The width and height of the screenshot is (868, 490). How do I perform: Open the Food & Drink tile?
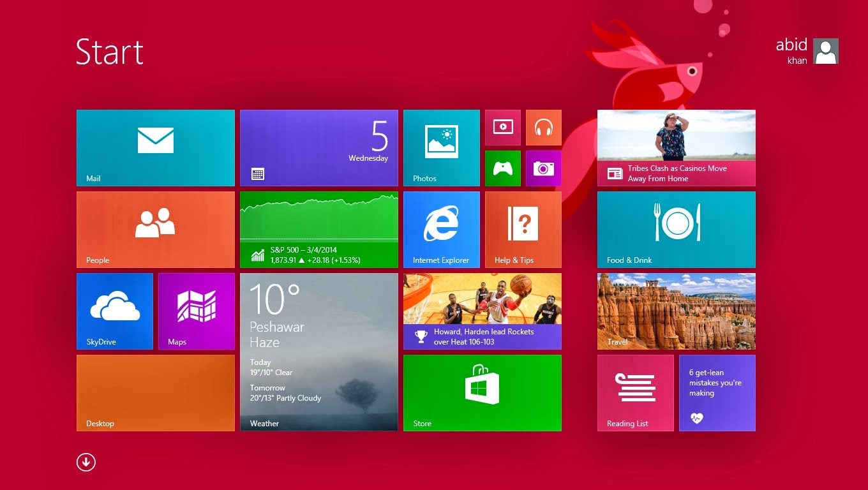pos(677,230)
